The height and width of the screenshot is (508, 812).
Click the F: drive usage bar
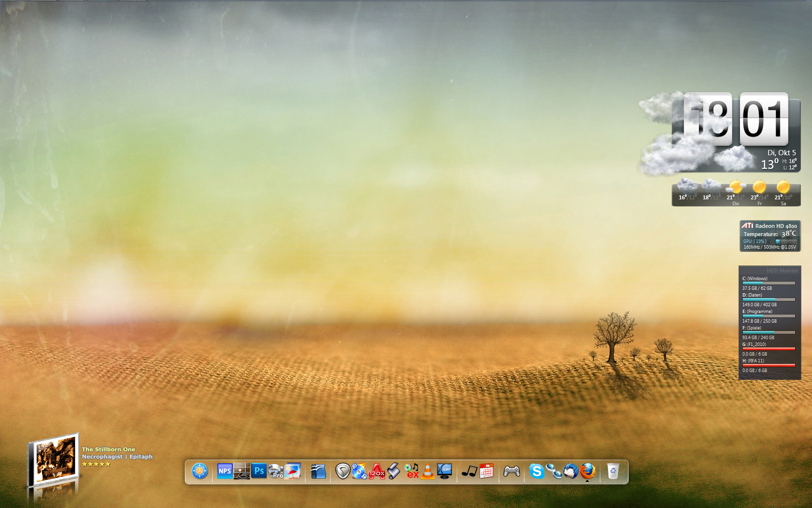768,332
